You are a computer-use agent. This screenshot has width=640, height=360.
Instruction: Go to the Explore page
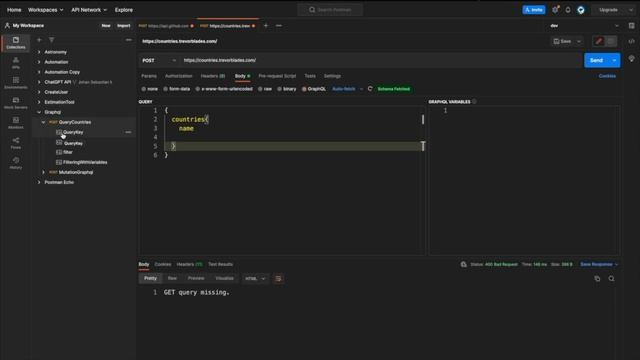point(124,10)
